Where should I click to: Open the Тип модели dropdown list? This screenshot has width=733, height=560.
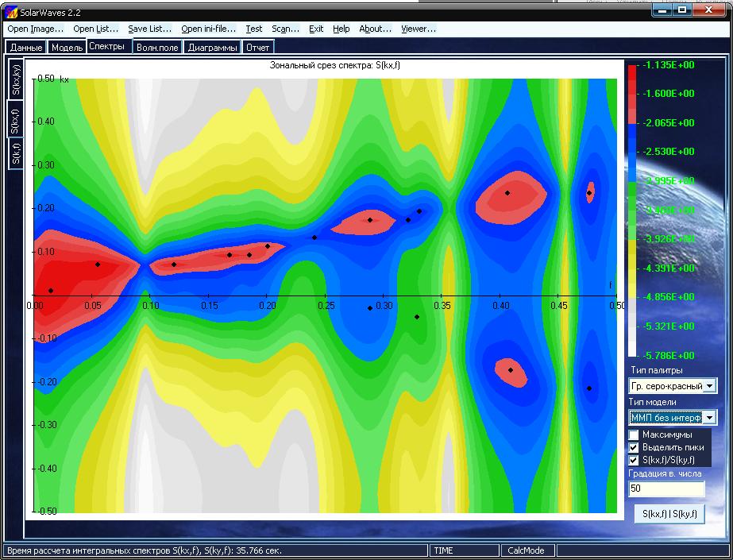pos(709,418)
